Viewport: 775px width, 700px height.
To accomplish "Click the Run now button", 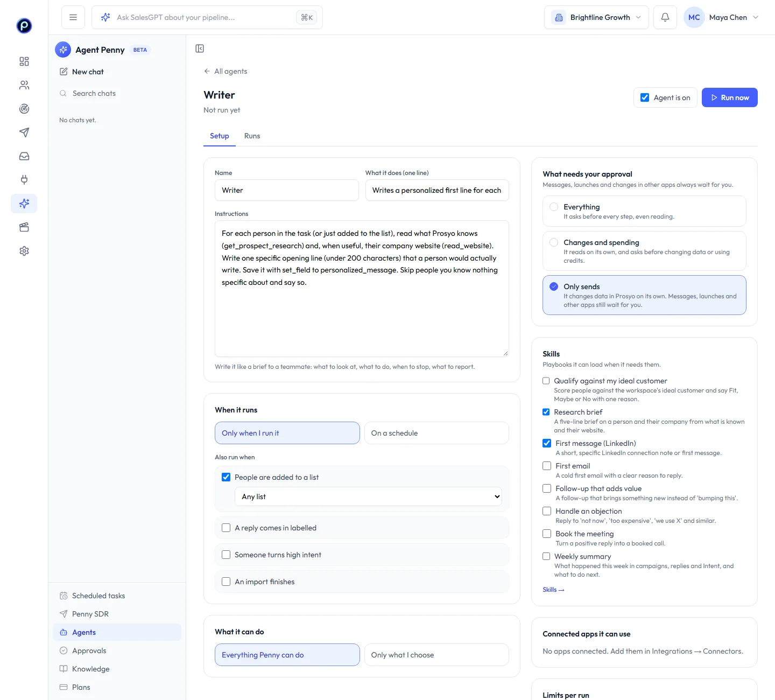I will point(730,97).
